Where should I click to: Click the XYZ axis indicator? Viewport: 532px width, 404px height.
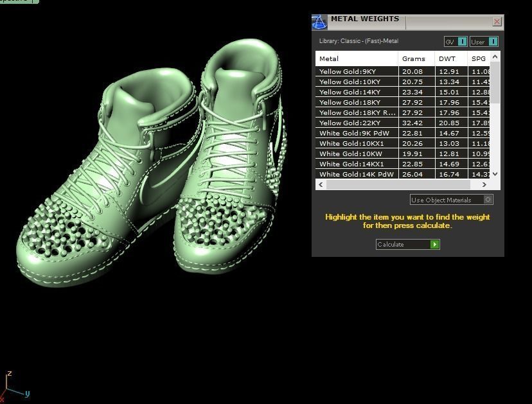(14, 387)
